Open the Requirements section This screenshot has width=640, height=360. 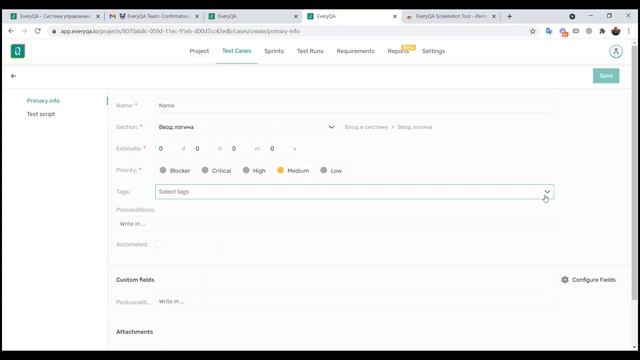click(356, 51)
